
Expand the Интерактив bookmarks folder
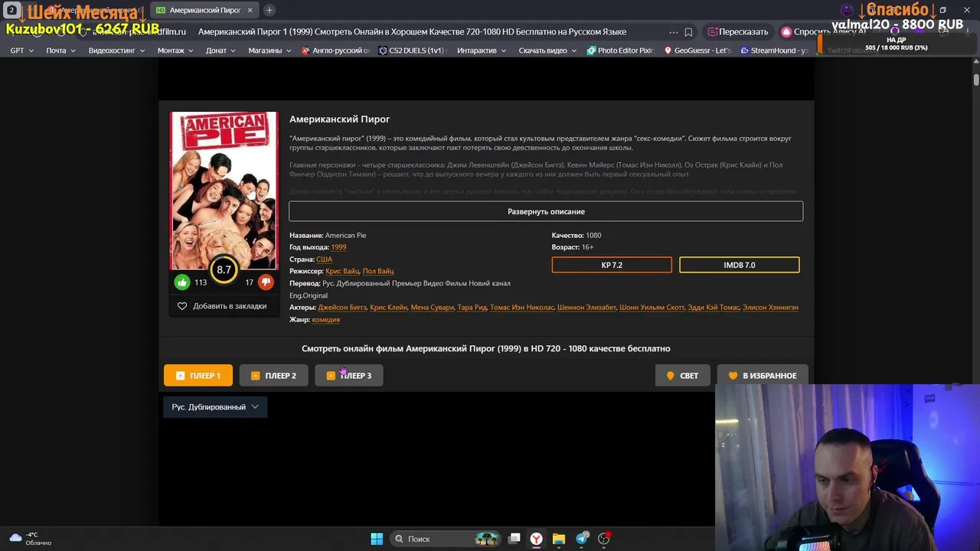tap(482, 51)
